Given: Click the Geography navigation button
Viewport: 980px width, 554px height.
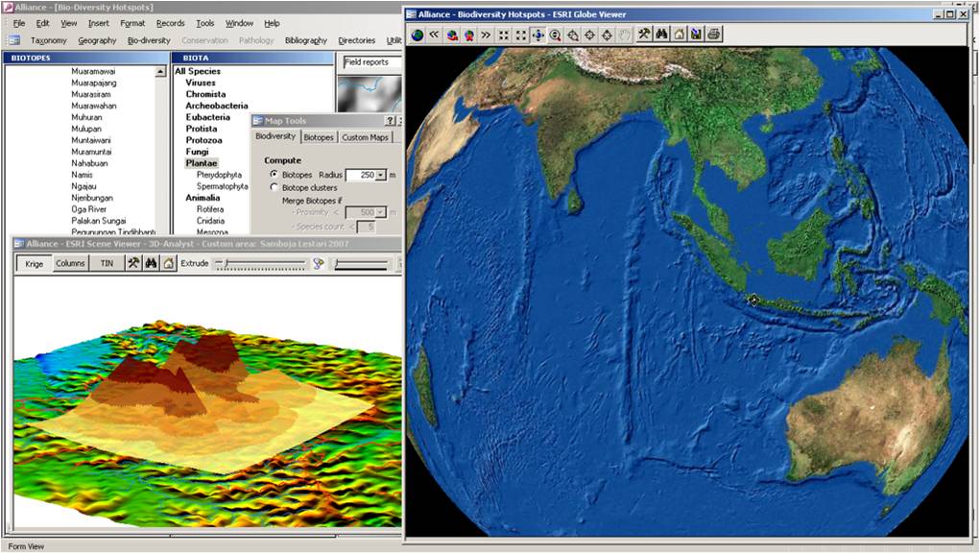Looking at the screenshot, I should coord(97,40).
